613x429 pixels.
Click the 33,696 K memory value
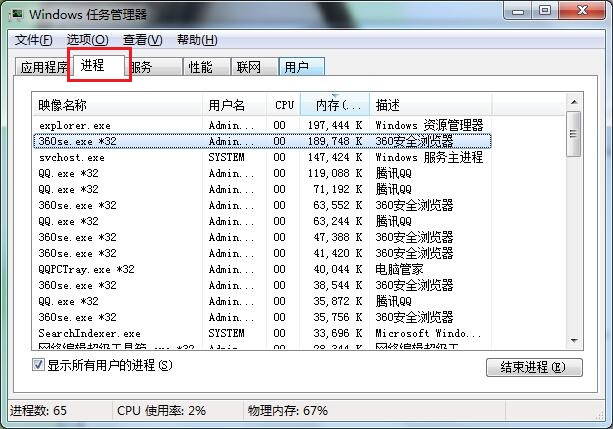coord(338,334)
